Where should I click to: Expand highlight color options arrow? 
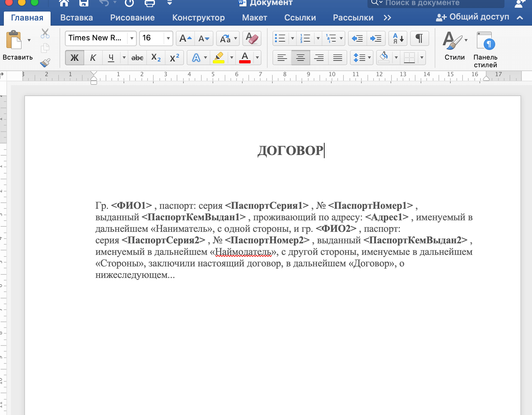click(x=231, y=58)
